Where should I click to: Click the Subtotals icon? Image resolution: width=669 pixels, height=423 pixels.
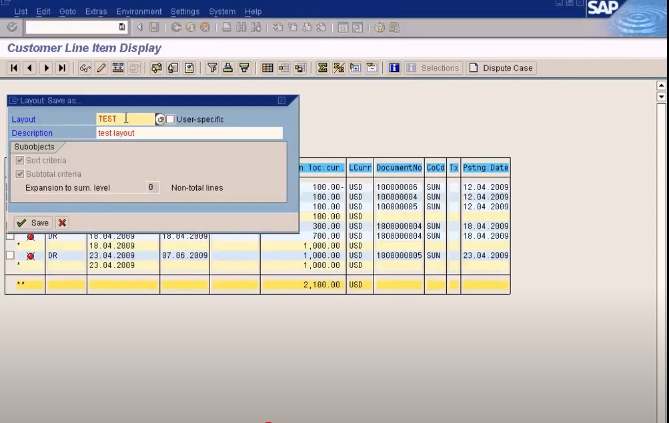[339, 68]
